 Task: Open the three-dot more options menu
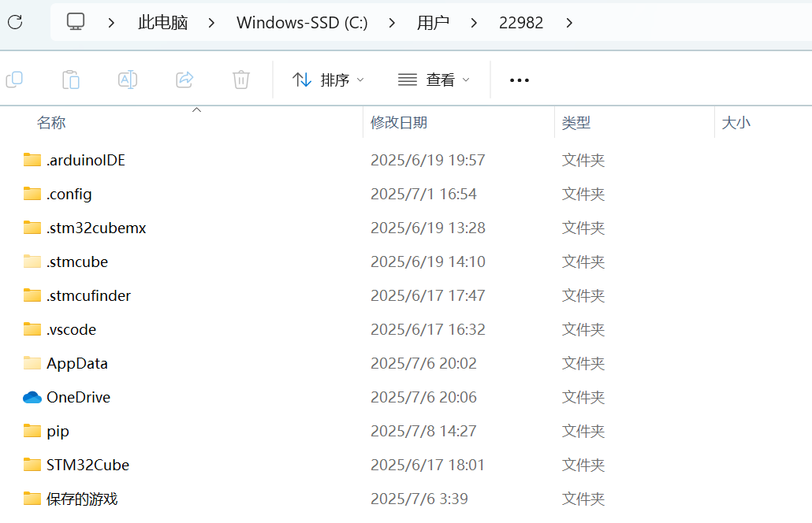(520, 80)
